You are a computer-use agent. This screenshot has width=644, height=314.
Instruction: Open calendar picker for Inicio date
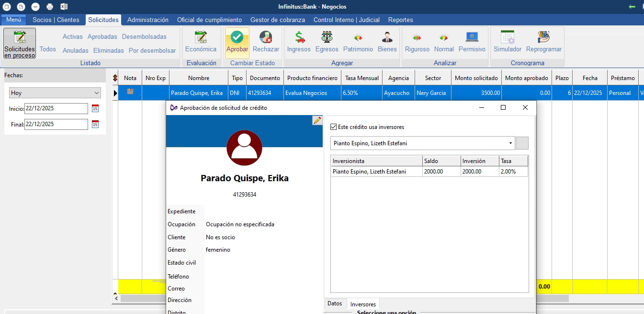point(95,108)
